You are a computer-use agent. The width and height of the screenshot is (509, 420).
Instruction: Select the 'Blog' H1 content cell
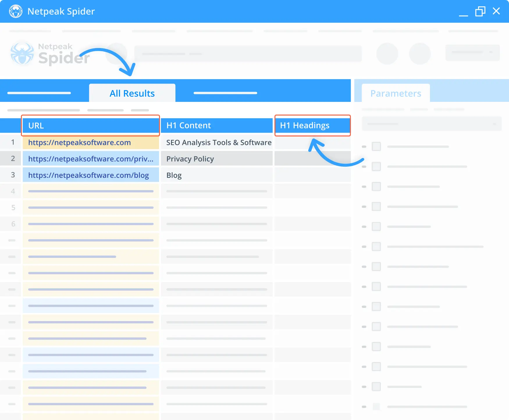(x=217, y=175)
